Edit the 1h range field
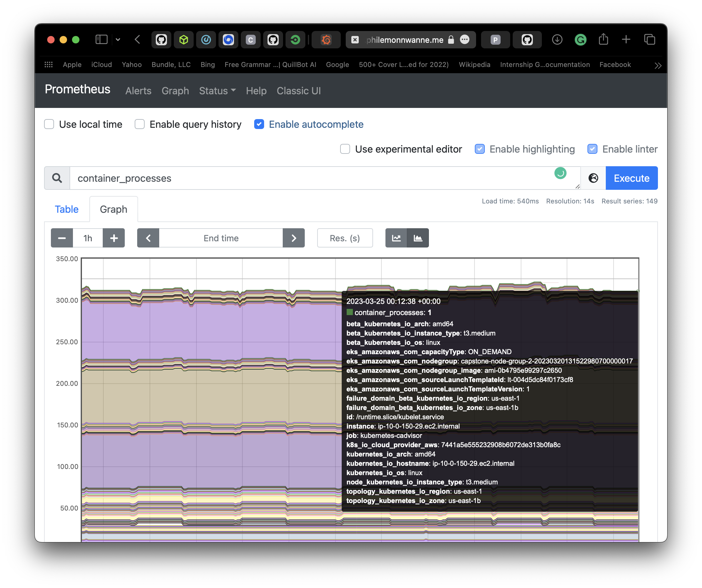702x588 pixels. coord(88,238)
